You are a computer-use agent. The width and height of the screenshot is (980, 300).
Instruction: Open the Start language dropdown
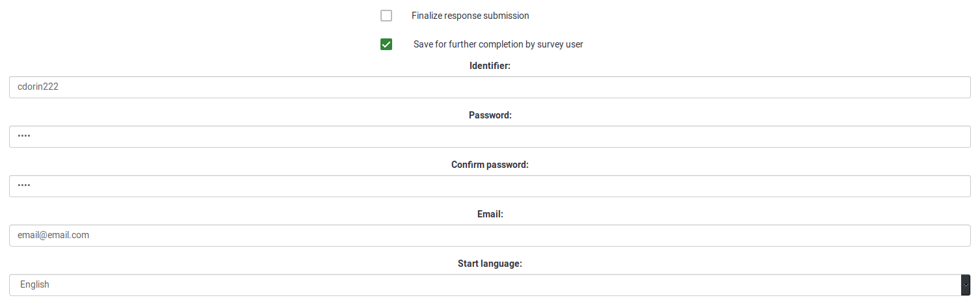click(x=484, y=285)
